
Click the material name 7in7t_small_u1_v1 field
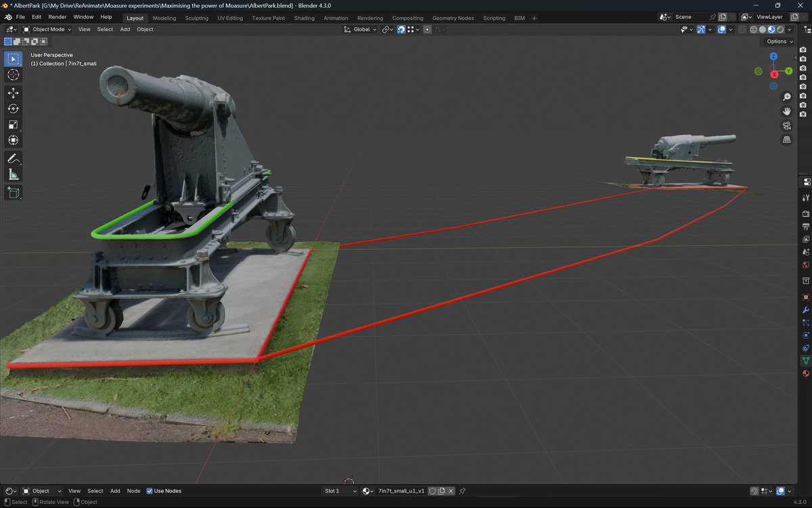pyautogui.click(x=401, y=491)
